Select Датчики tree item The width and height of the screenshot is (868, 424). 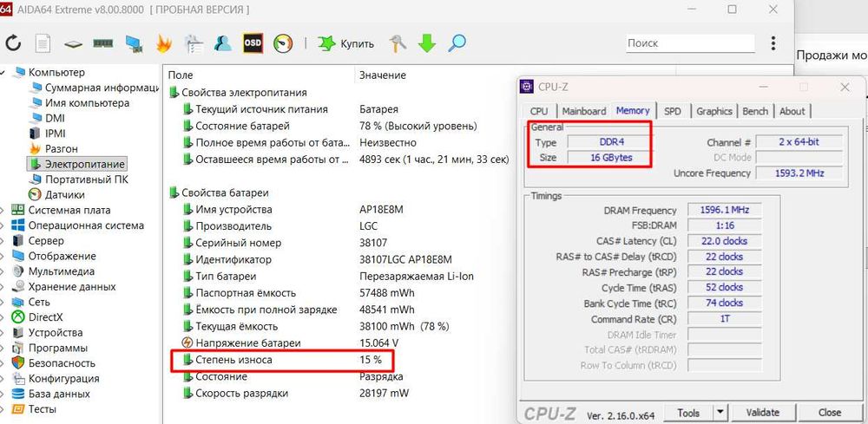57,194
